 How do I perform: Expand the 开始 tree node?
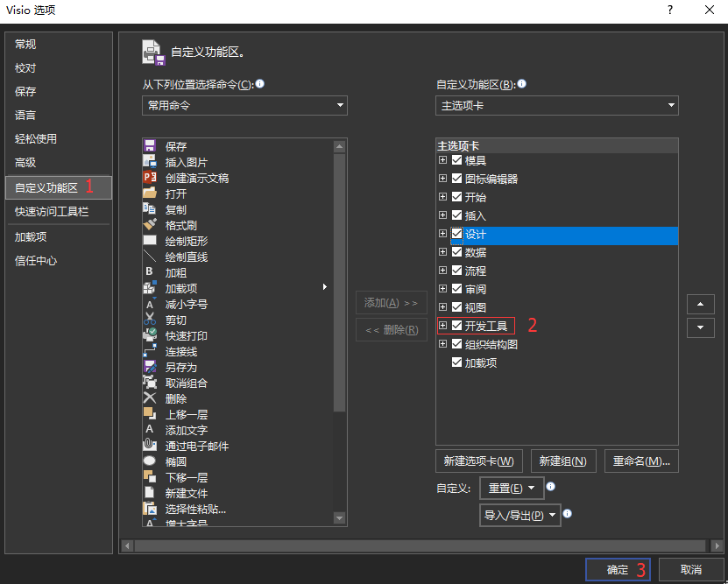point(443,197)
